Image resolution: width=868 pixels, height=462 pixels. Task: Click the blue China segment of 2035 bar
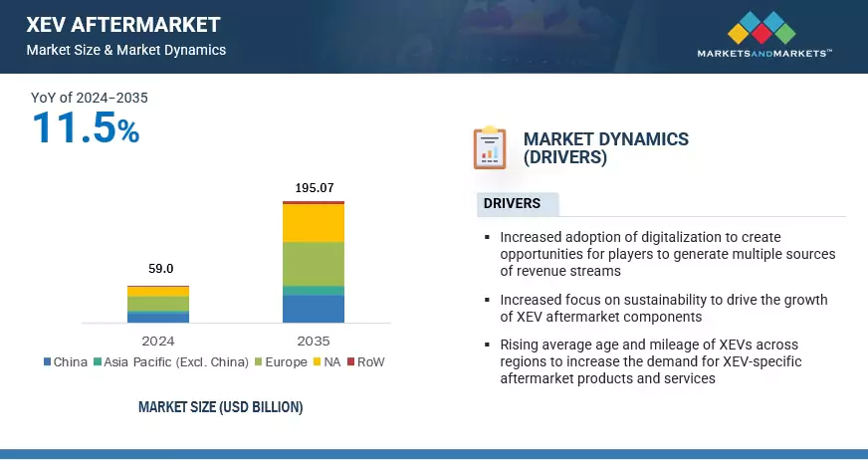314,309
